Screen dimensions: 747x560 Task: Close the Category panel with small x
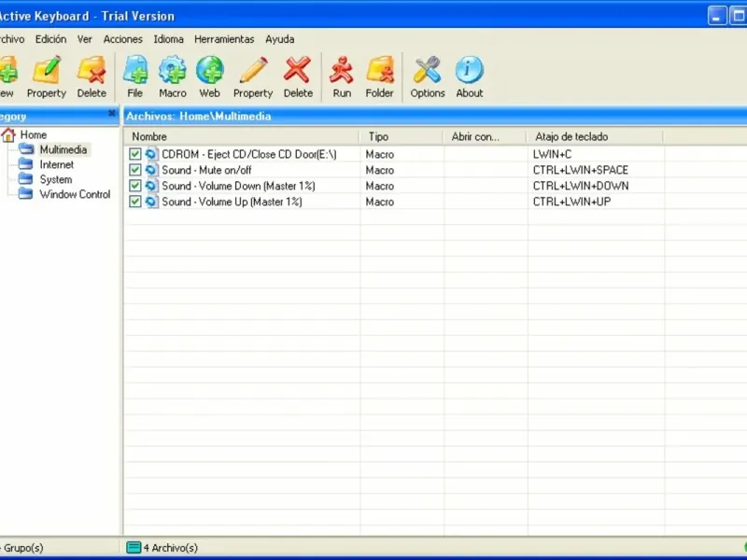tap(112, 113)
